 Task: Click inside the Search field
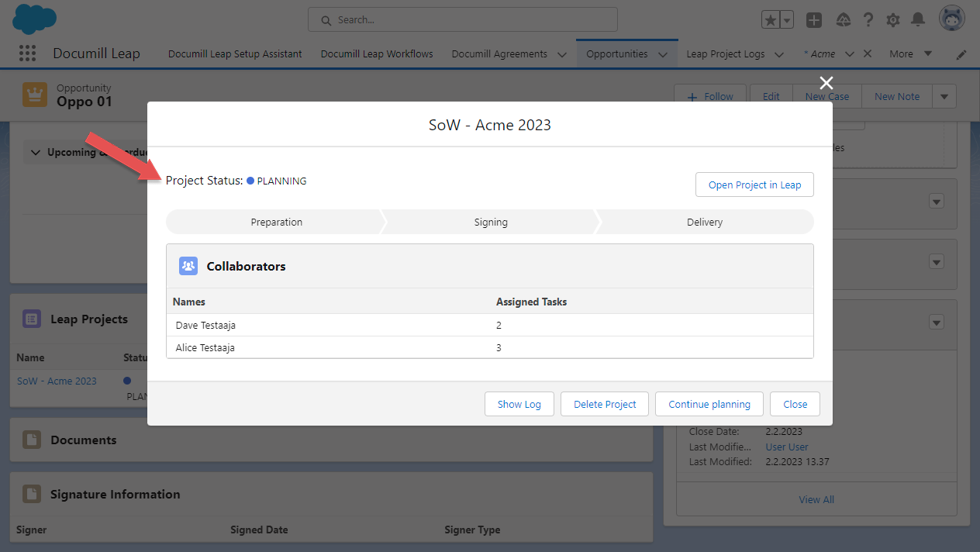[x=462, y=19]
